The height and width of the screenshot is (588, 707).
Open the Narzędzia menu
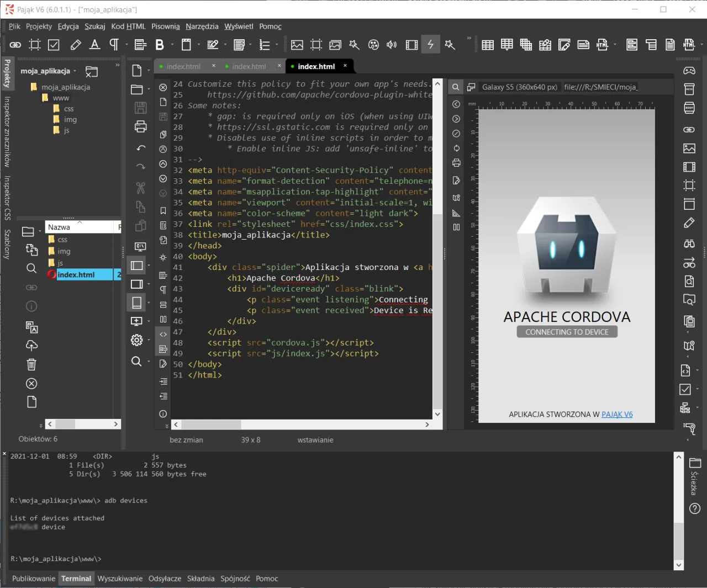[x=202, y=27]
